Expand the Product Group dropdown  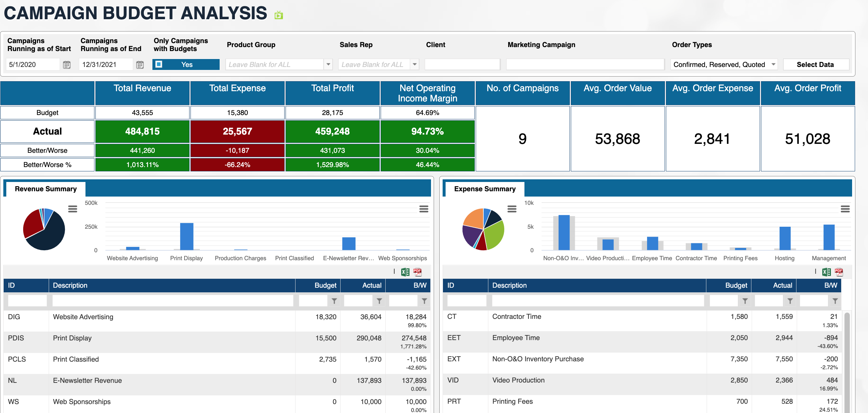[328, 64]
